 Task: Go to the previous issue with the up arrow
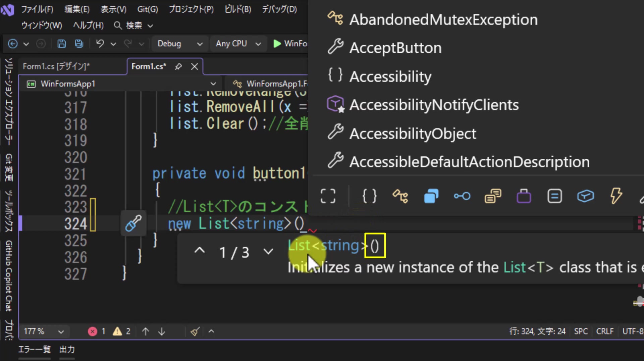[146, 331]
